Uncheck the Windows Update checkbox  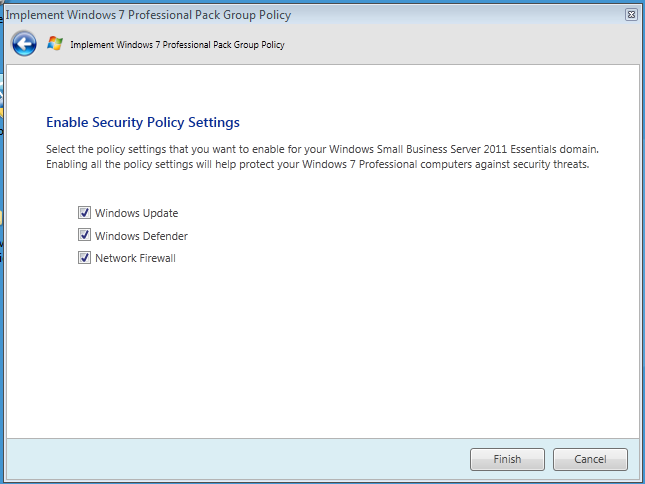point(84,213)
